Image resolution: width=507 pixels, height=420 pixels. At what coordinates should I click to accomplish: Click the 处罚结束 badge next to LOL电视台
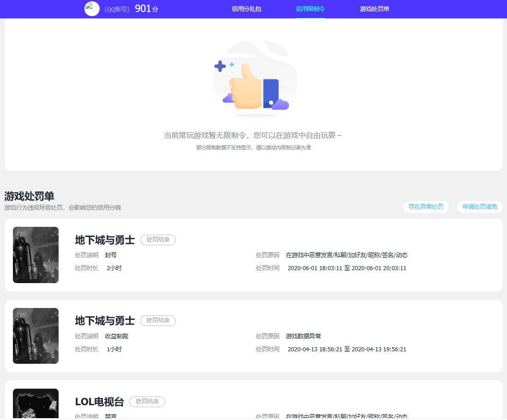pyautogui.click(x=147, y=402)
